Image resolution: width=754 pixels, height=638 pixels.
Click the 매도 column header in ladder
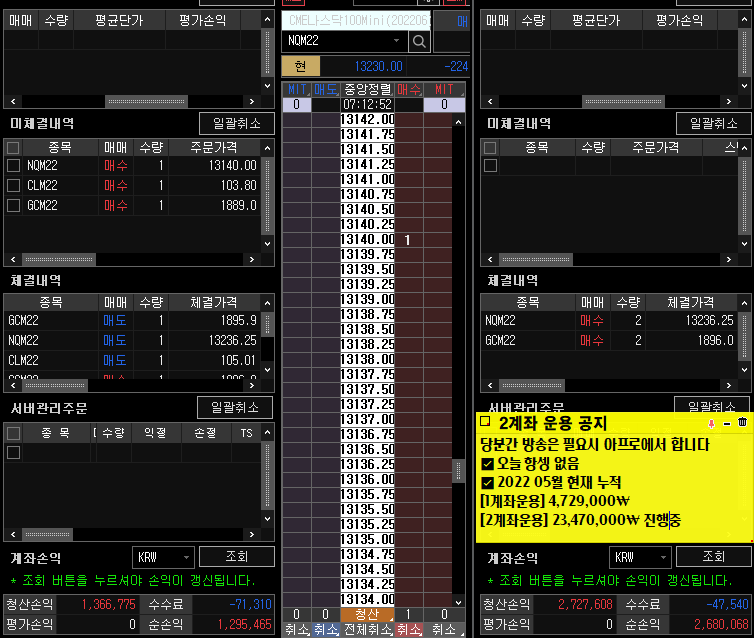tap(326, 89)
